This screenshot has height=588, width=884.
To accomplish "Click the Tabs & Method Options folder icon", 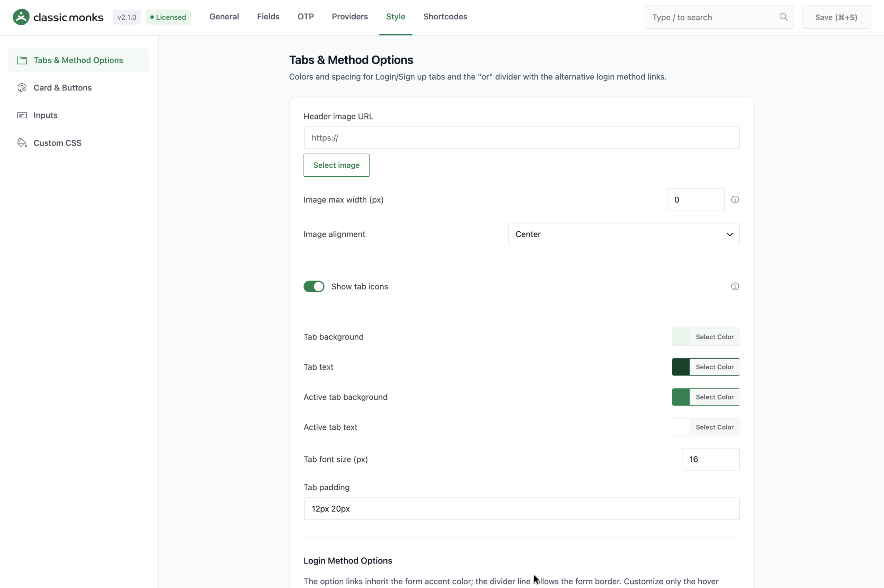I will point(22,60).
